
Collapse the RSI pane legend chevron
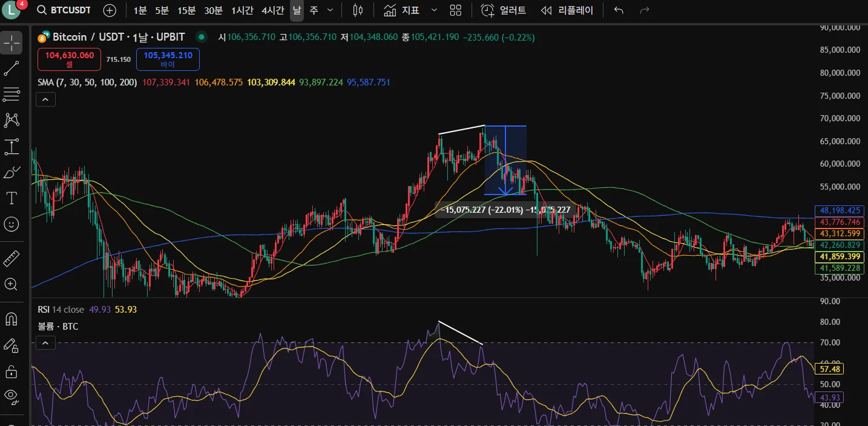tap(46, 343)
